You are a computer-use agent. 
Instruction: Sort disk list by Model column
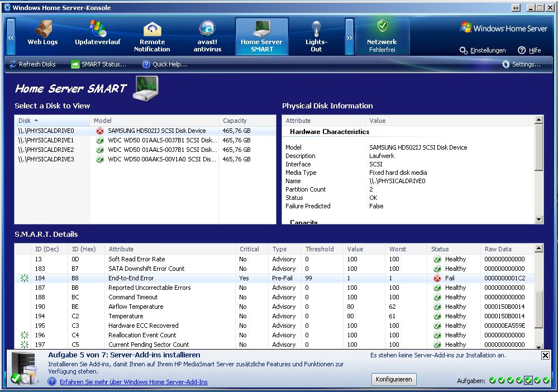[x=154, y=121]
